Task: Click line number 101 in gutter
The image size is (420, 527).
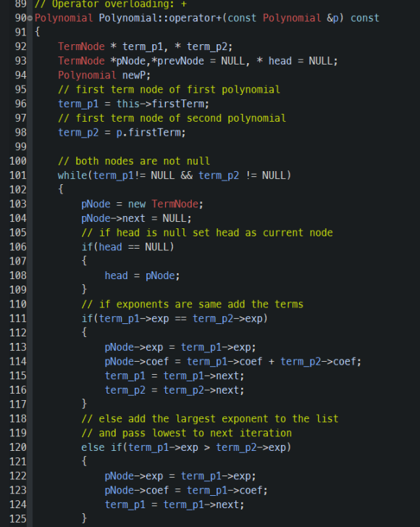Action: click(x=18, y=175)
